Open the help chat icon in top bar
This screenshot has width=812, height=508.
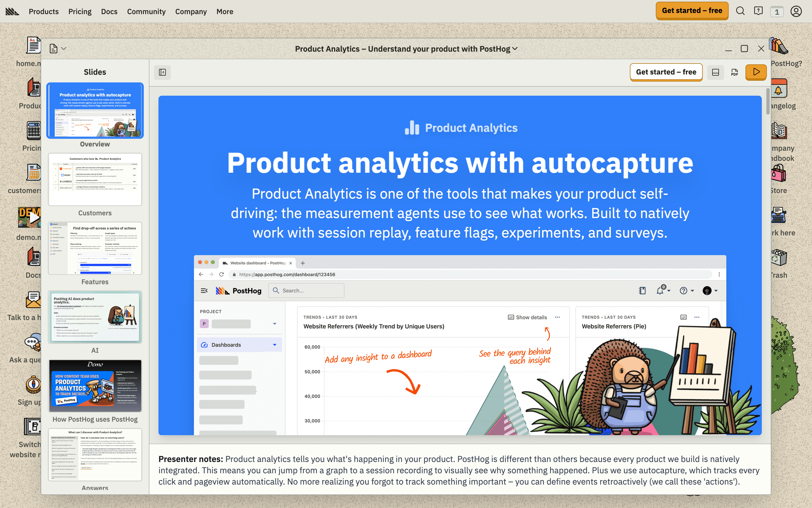[758, 11]
